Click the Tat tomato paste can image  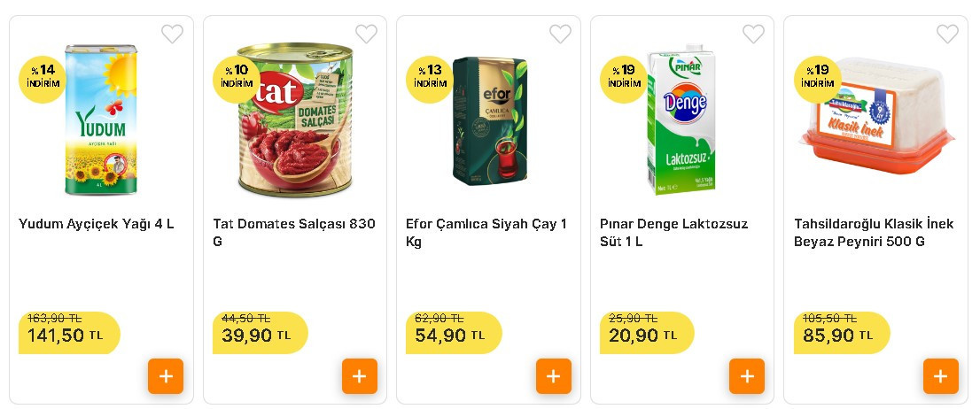(295, 121)
